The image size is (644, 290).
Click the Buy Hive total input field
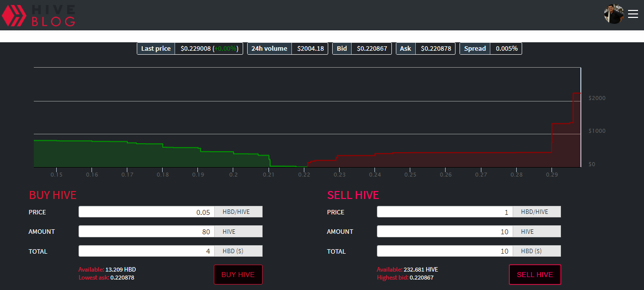147,251
